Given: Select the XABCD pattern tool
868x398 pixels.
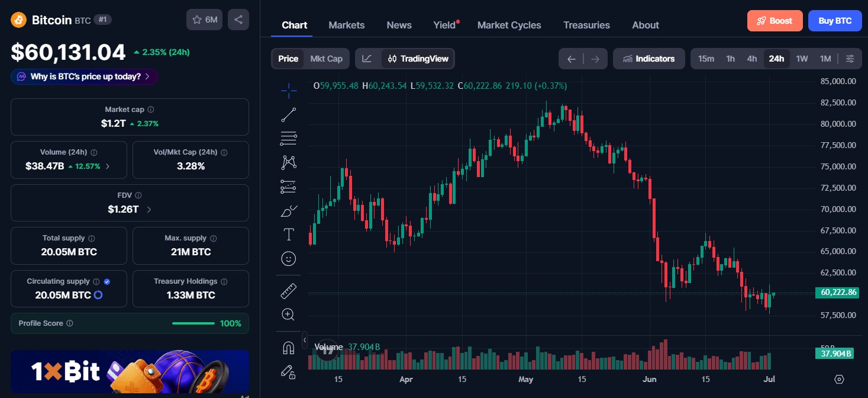Looking at the screenshot, I should pos(289,162).
